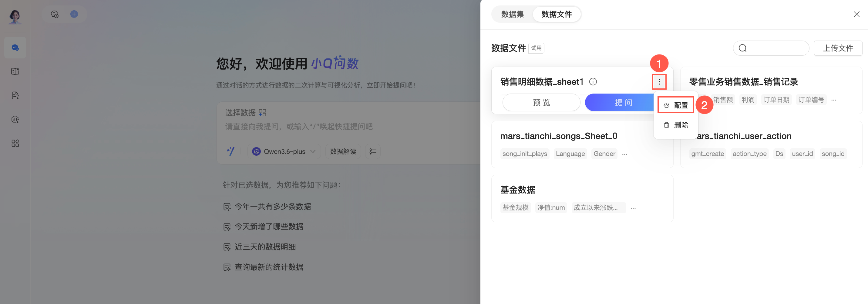The height and width of the screenshot is (304, 868).
Task: Click the 选择数据 label
Action: [x=240, y=113]
